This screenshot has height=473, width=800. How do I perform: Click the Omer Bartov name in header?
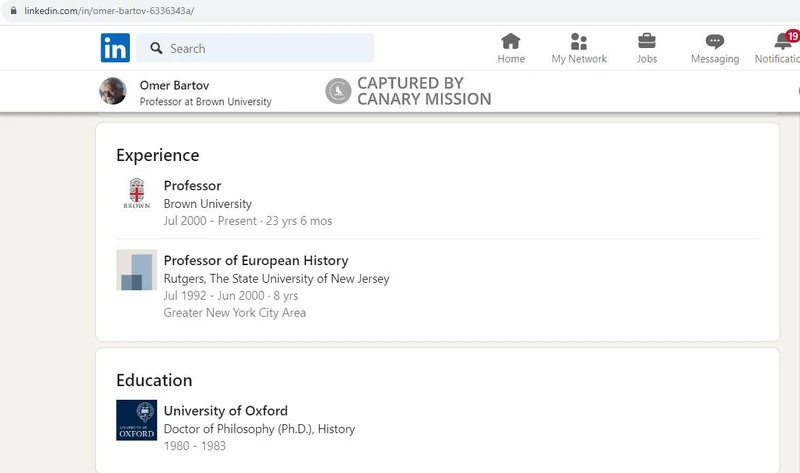tap(174, 85)
